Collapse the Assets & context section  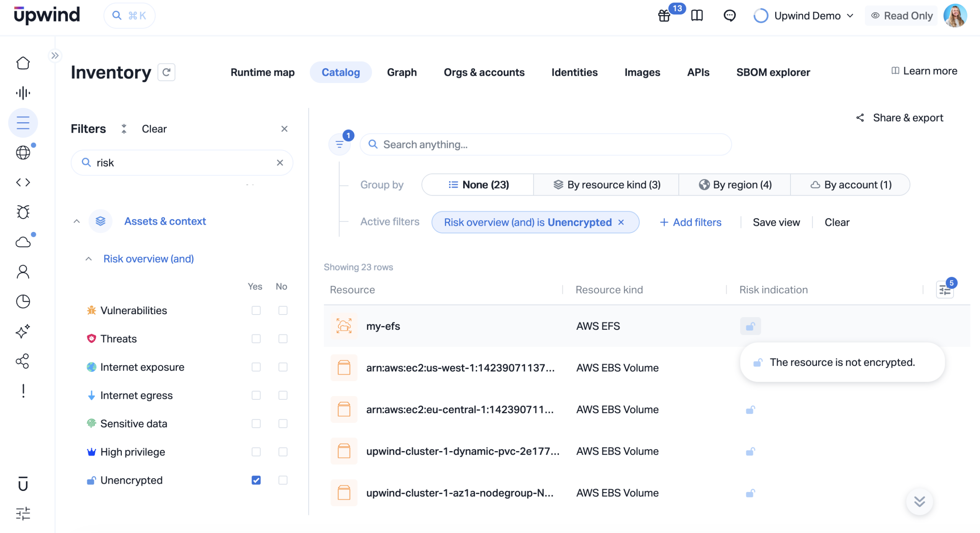77,221
